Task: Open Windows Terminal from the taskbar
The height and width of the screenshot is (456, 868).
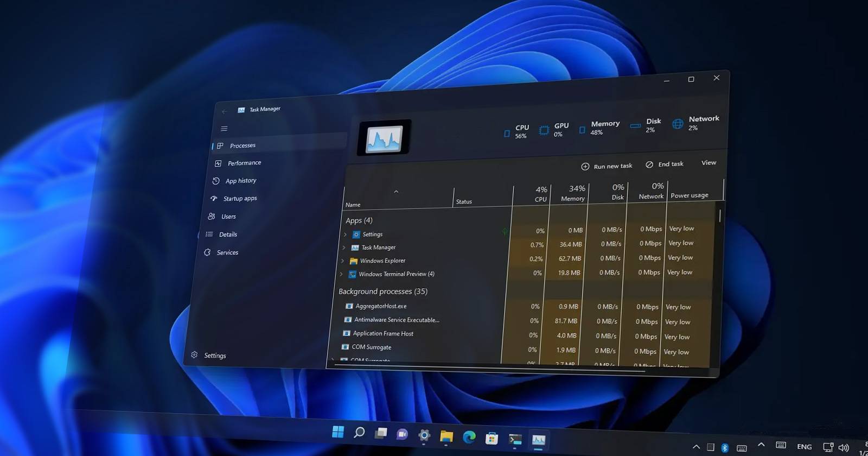Action: pos(515,439)
